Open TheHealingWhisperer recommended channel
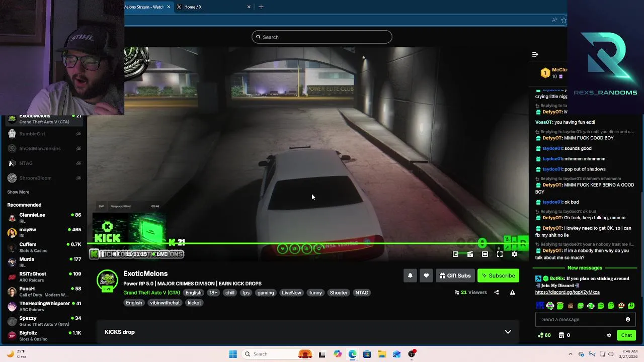The height and width of the screenshot is (362, 644). pos(44,306)
